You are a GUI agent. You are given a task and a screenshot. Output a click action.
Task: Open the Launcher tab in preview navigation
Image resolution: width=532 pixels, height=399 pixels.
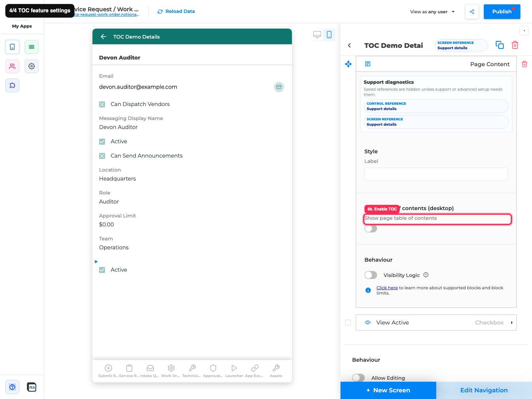(x=234, y=371)
